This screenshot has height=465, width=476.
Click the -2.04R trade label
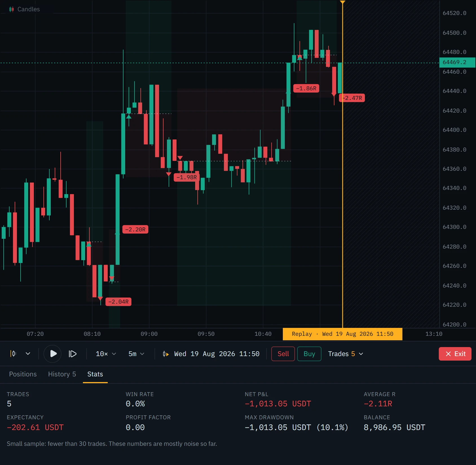[118, 302]
